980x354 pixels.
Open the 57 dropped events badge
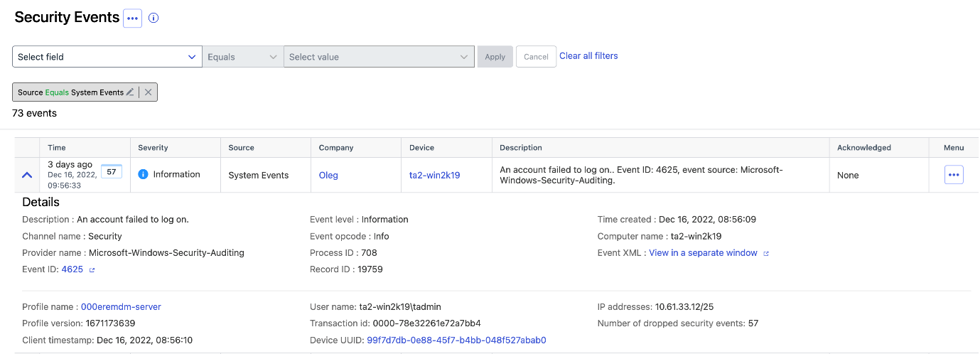tap(112, 171)
